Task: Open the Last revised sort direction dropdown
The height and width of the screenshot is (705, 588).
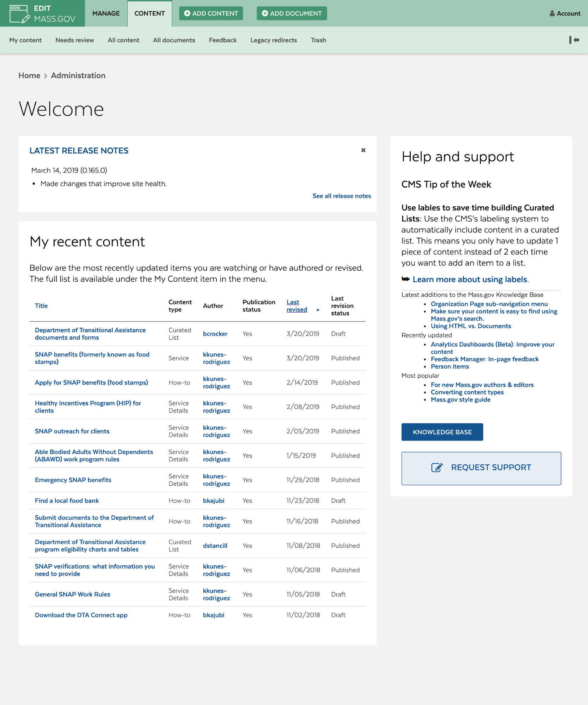Action: pos(318,310)
